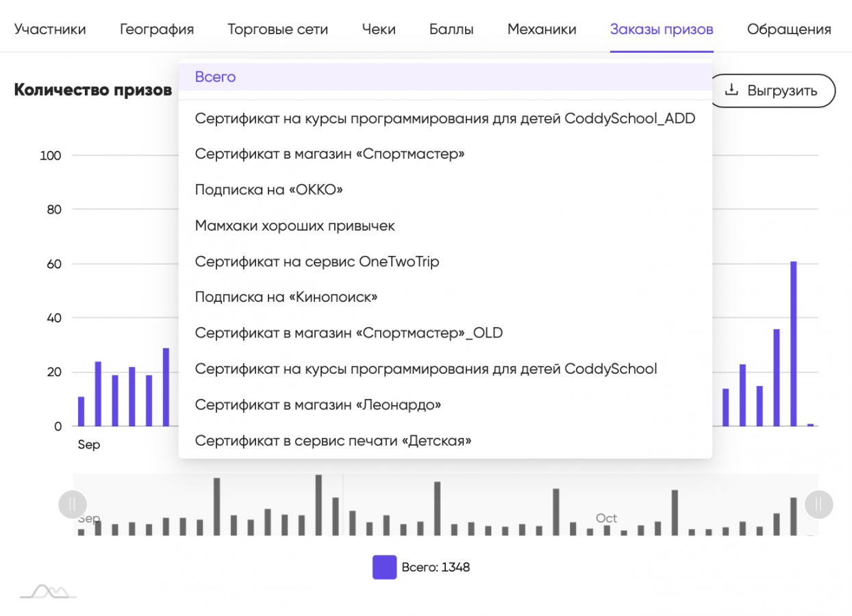Open the Механики tab

[542, 29]
